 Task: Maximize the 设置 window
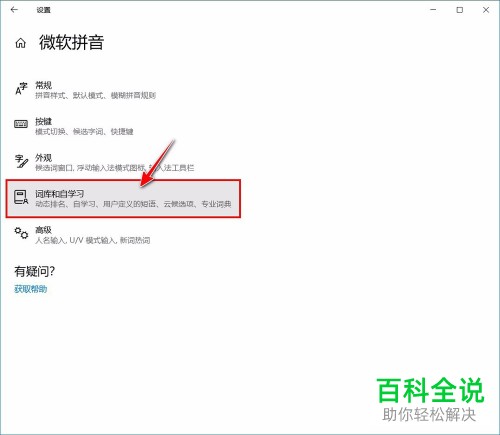pyautogui.click(x=460, y=10)
